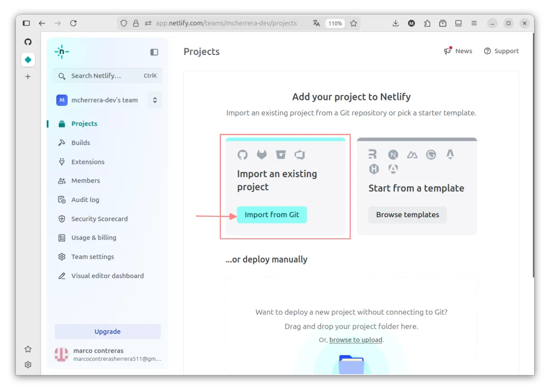550x392 pixels.
Task: Open Team settings gear icon
Action: point(62,257)
